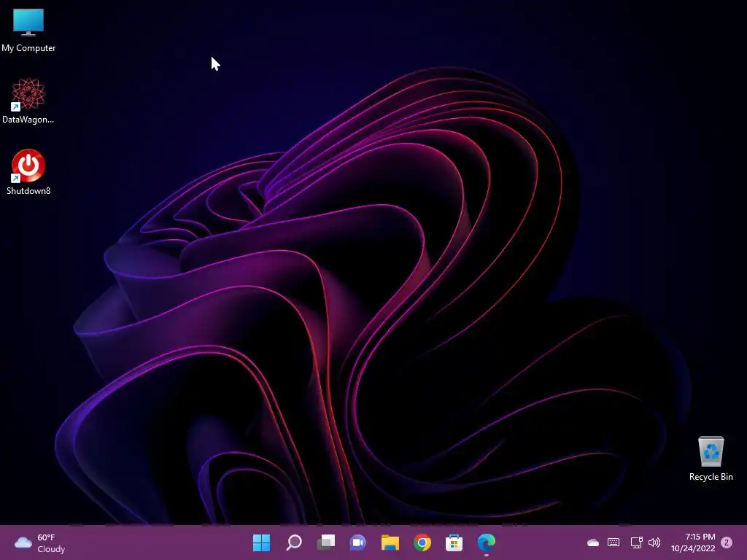This screenshot has width=747, height=560.
Task: Open taskbar Search magnifier
Action: point(294,542)
